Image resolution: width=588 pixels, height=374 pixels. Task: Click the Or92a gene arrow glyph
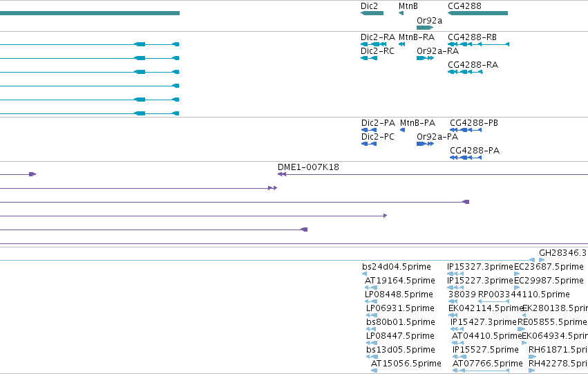pos(425,28)
